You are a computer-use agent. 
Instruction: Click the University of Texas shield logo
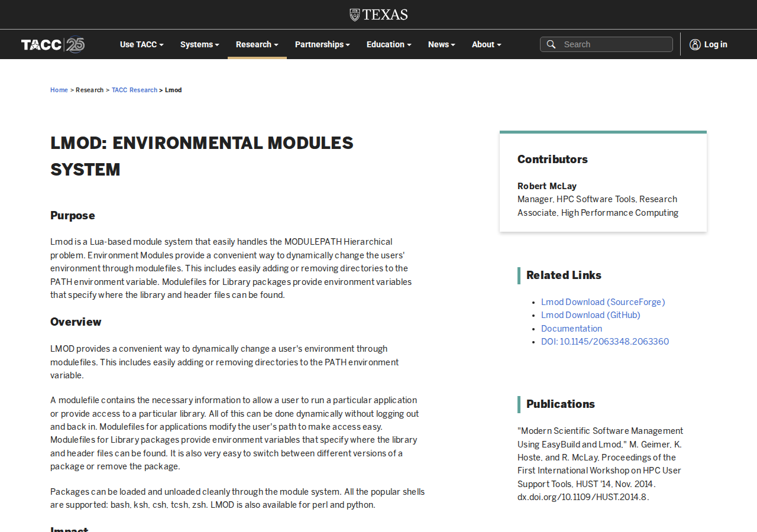378,15
